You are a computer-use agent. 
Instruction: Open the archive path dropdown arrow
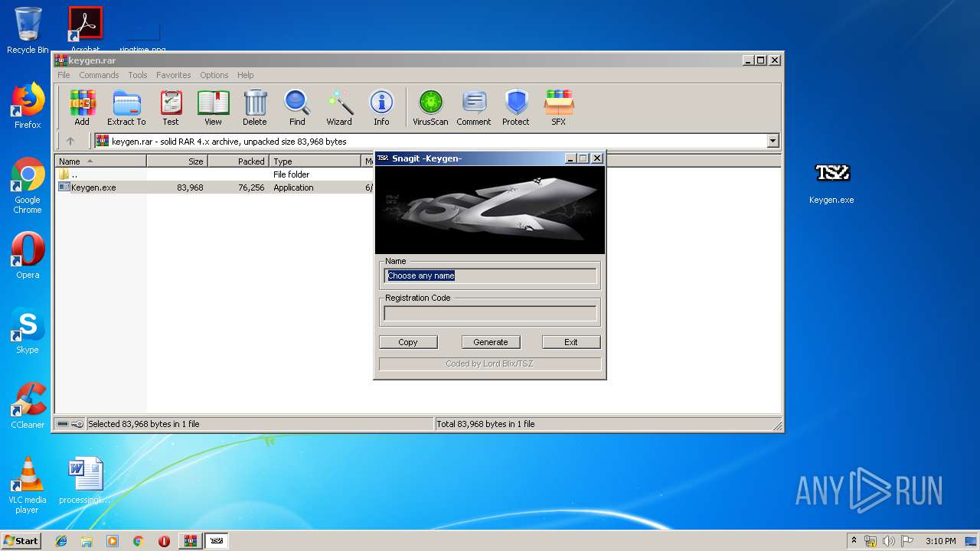773,141
